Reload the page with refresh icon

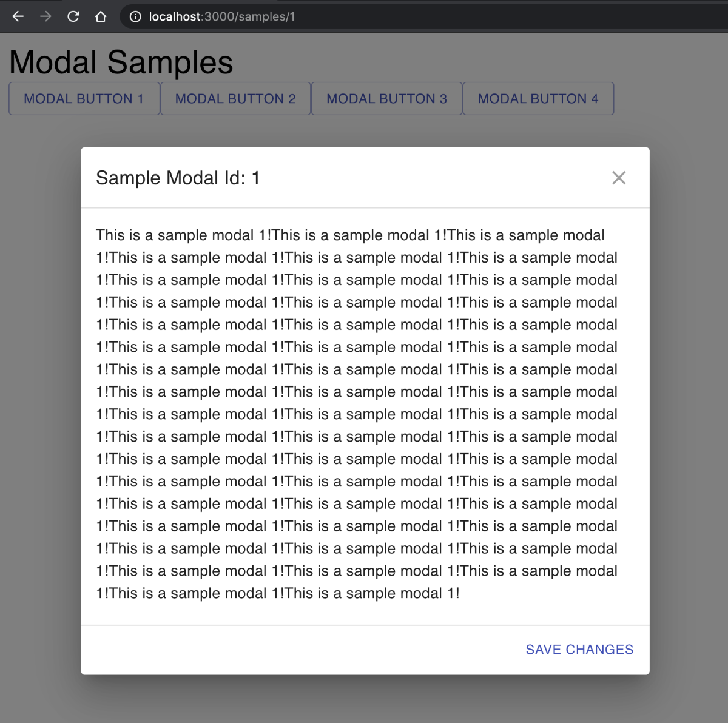(73, 16)
